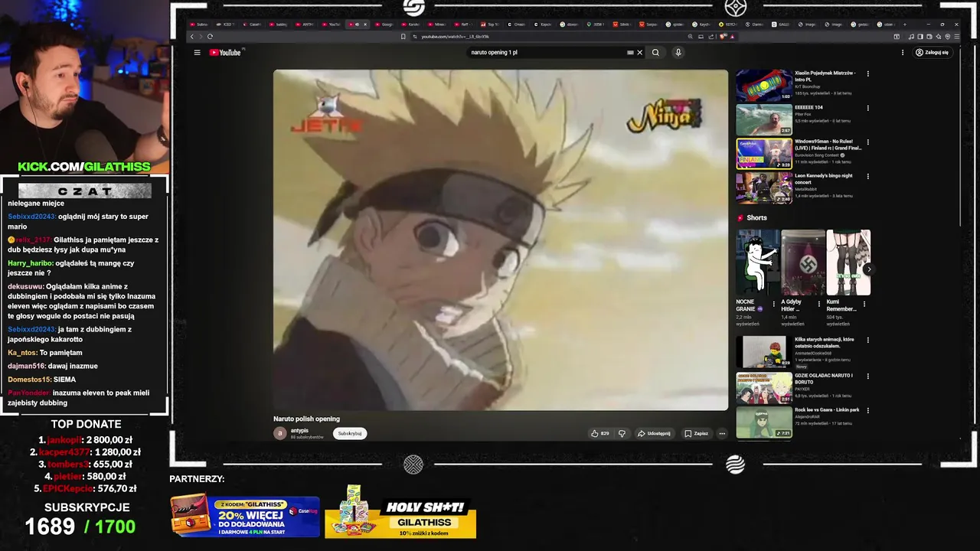Screen dimensions: 980x551
Task: Open YouTube settings three-dot menu
Action: coord(903,53)
